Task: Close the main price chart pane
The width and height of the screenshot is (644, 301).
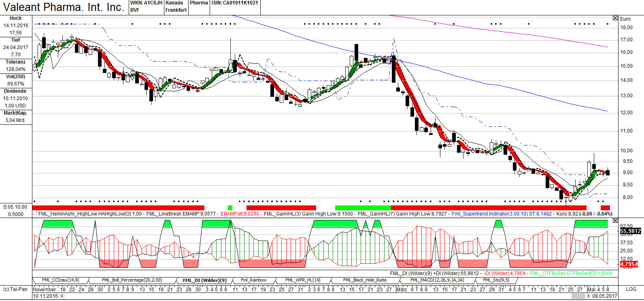Action: click(x=615, y=18)
